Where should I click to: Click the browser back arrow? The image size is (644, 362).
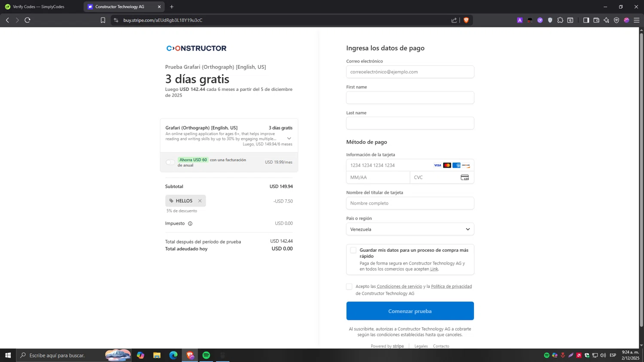coord(7,20)
